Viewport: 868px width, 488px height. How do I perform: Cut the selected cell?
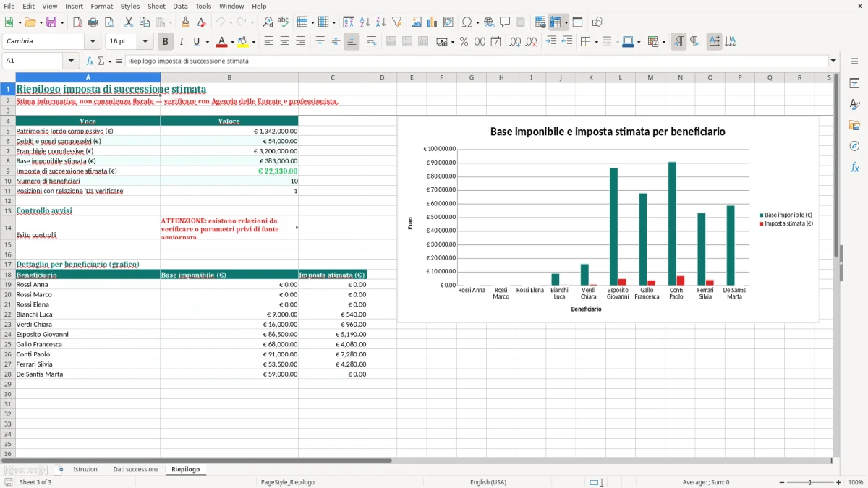[129, 22]
